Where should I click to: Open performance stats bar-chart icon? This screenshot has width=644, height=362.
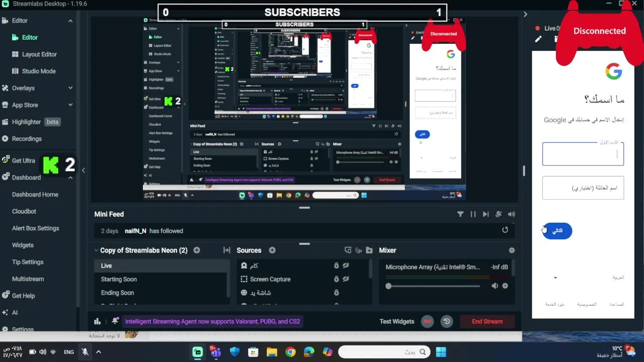tap(97, 321)
